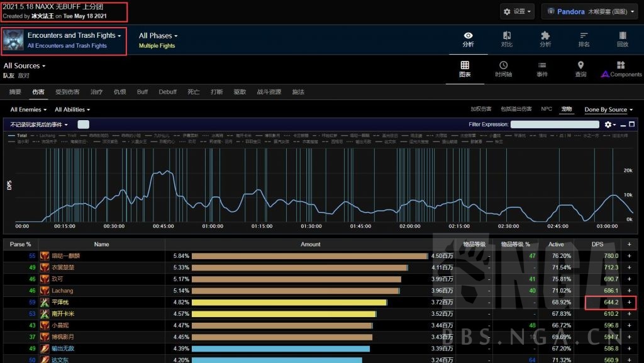
Task: Click player name Lachang in table
Action: click(62, 291)
